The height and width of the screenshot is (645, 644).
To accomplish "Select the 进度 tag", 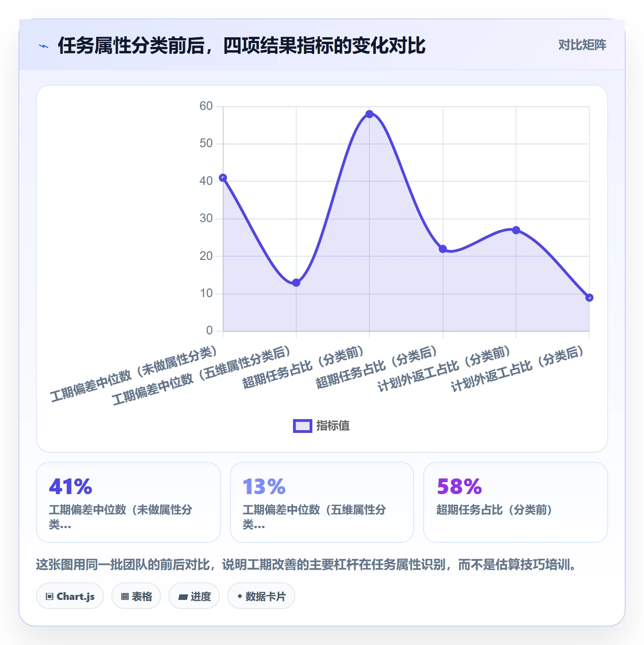I will 194,596.
